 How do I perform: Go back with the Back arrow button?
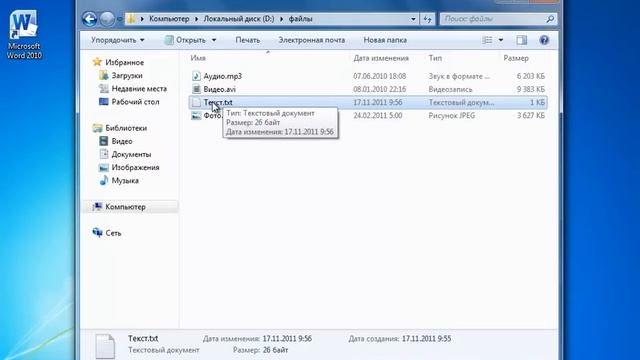click(x=90, y=19)
